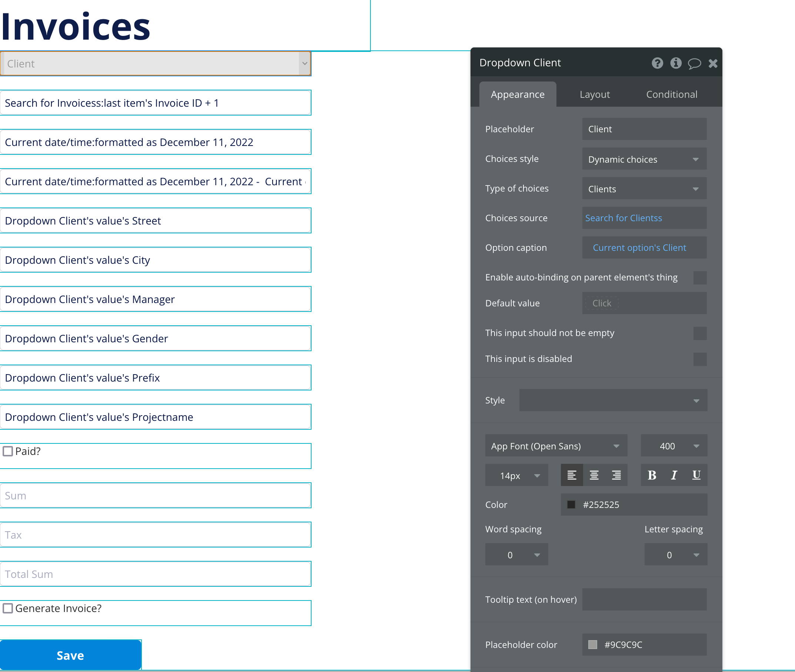Expand the font weight dropdown showing 400
This screenshot has width=795, height=672.
pos(673,446)
